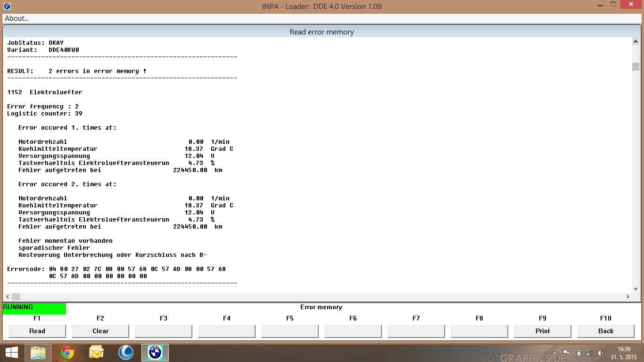Click the 'Logistic counter: 39' line
Viewport: 644px width, 362px height.
(45, 114)
